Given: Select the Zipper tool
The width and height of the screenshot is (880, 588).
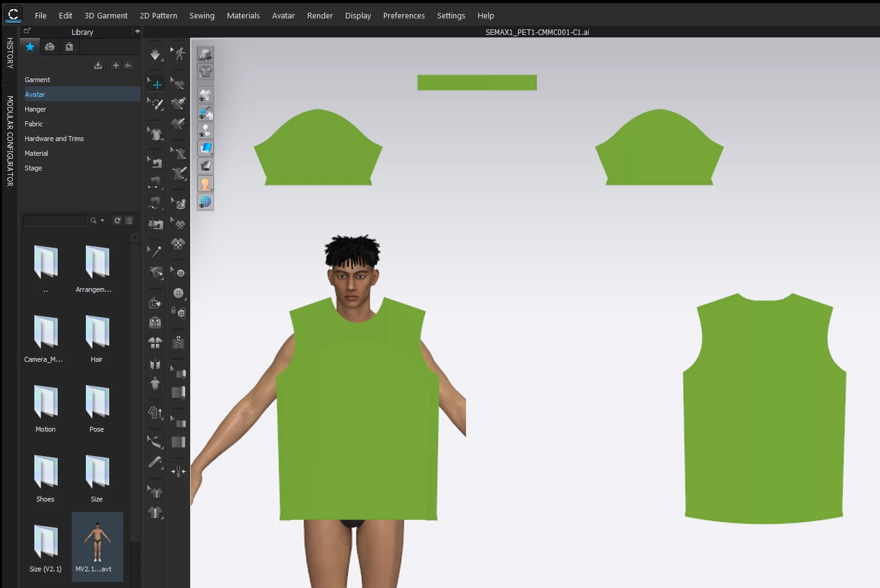Looking at the screenshot, I should pyautogui.click(x=178, y=342).
